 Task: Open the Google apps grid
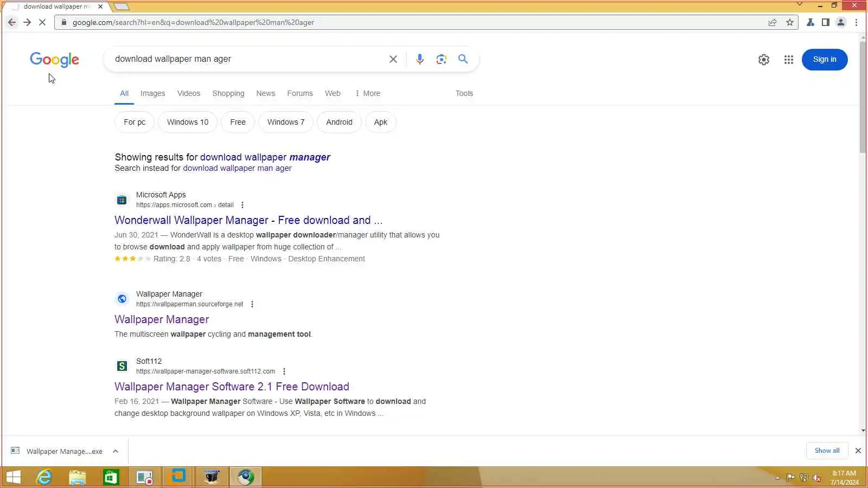click(x=789, y=60)
